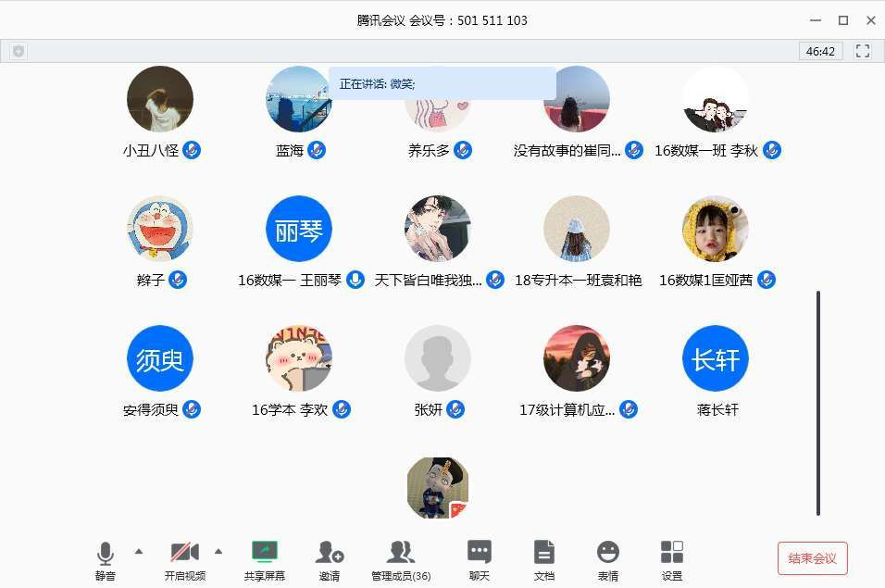Open Manage Members (管理成员) list
This screenshot has height=588, width=885.
400,554
